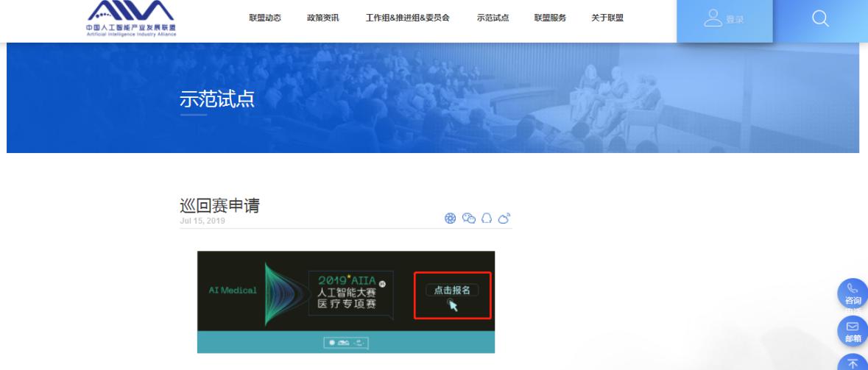Click the AIIA alliance logo

[x=131, y=18]
